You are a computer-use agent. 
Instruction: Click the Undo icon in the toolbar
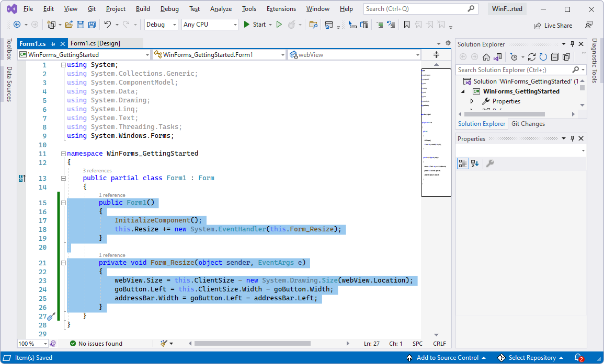(109, 25)
